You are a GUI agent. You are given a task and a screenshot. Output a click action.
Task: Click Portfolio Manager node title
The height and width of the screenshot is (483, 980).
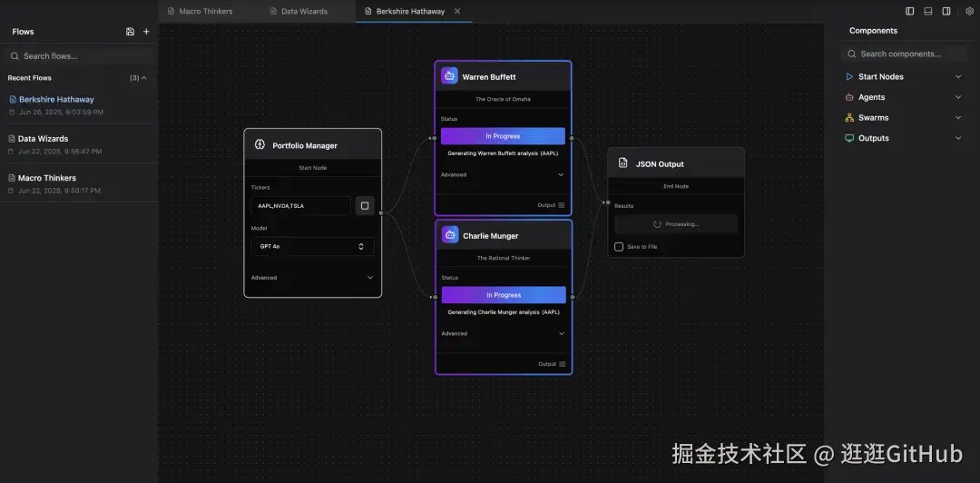pos(304,145)
